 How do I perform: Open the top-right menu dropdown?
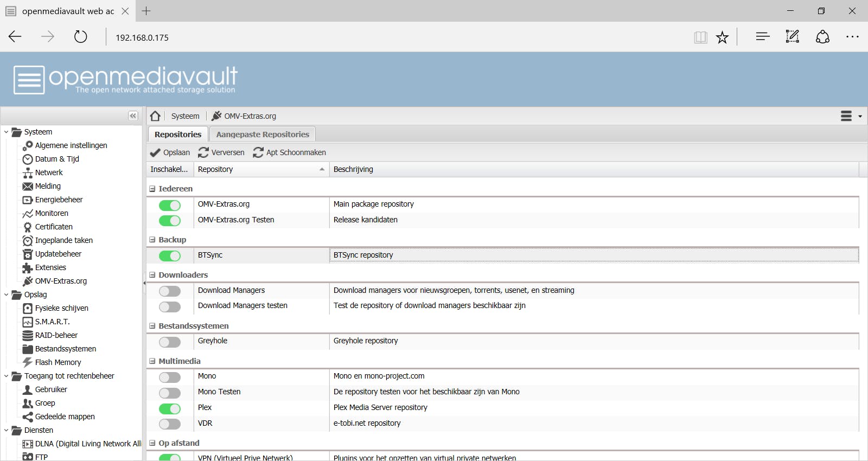pos(851,116)
